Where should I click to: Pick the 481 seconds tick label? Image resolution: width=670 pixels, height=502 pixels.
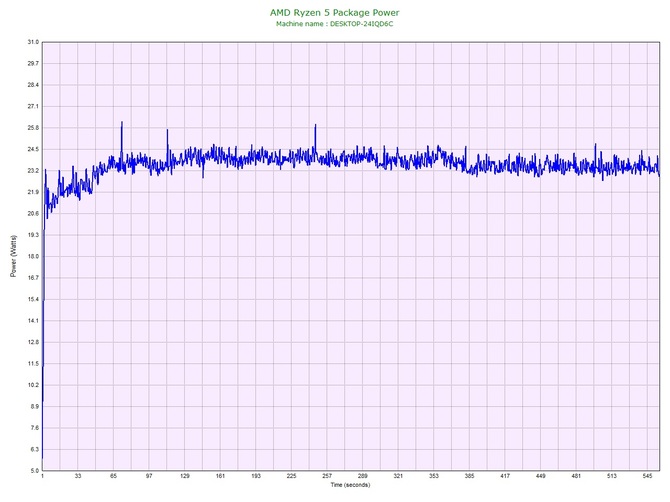(x=576, y=476)
